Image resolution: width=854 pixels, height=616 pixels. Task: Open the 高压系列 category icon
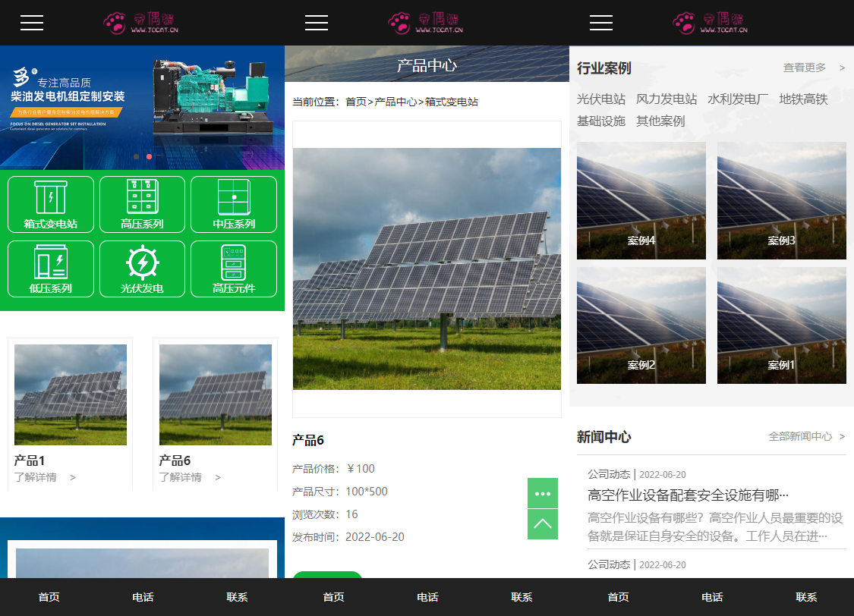click(x=142, y=205)
